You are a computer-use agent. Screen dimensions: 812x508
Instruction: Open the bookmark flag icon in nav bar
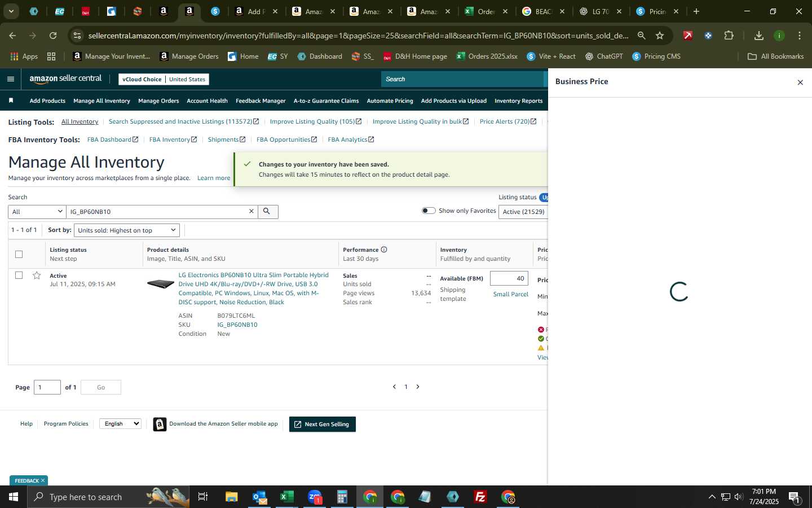coord(11,100)
